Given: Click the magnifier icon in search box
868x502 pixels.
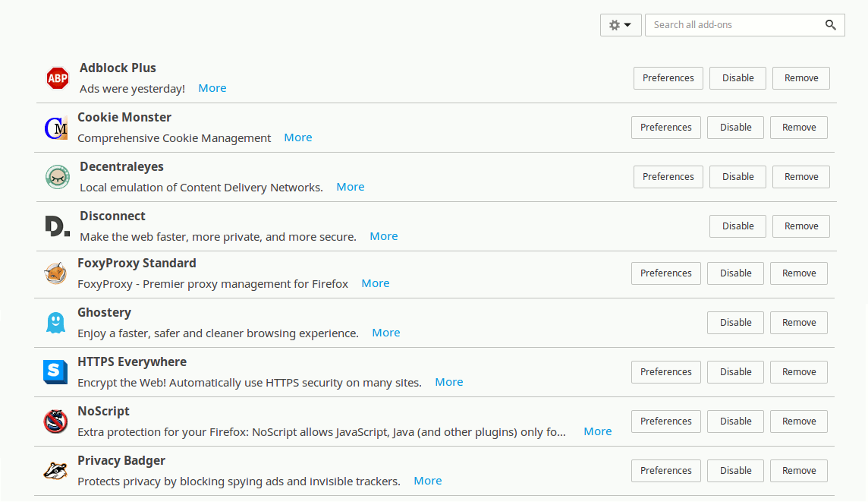Looking at the screenshot, I should pyautogui.click(x=831, y=25).
